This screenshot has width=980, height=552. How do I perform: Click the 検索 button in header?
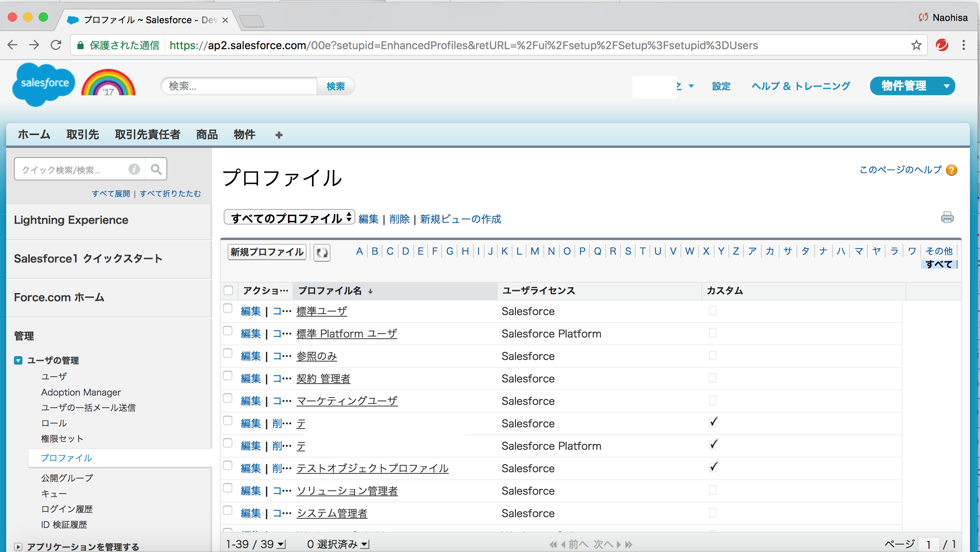click(x=336, y=86)
